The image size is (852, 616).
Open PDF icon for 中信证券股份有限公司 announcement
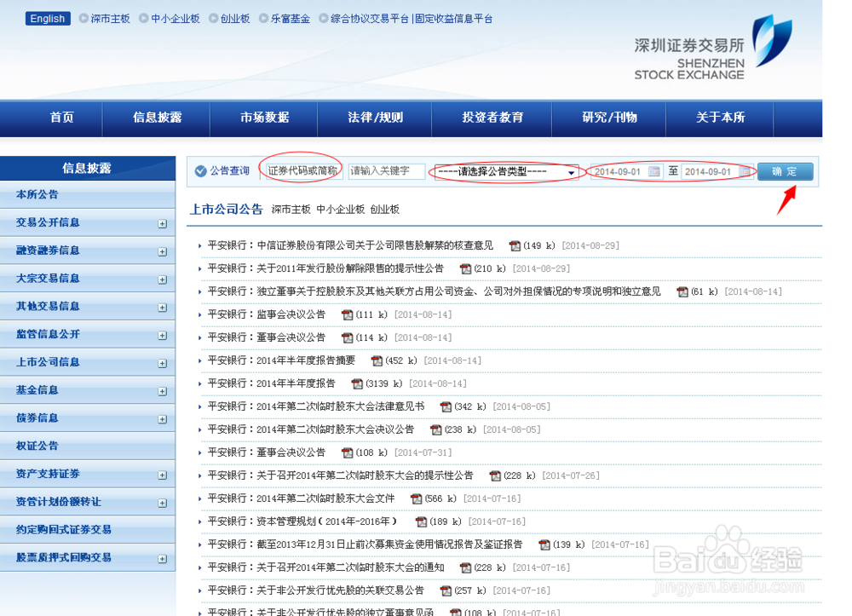[515, 246]
